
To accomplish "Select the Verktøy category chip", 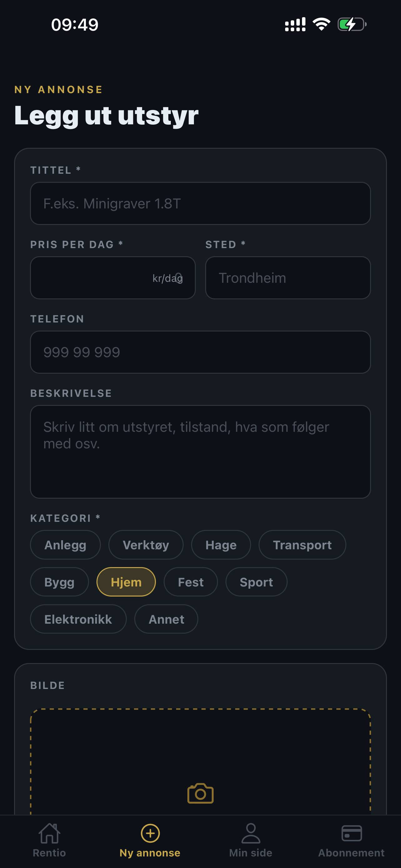I will pos(146,545).
